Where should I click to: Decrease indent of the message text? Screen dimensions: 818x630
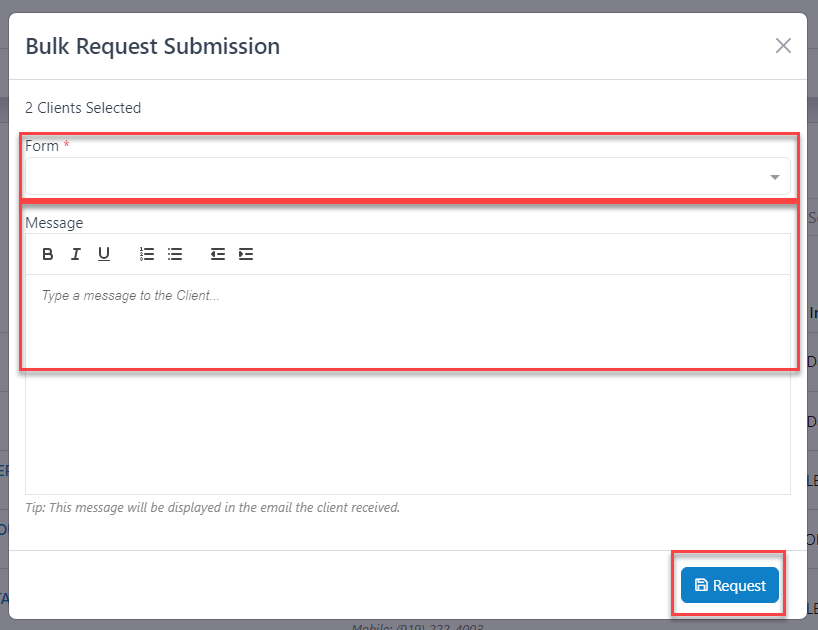(217, 254)
